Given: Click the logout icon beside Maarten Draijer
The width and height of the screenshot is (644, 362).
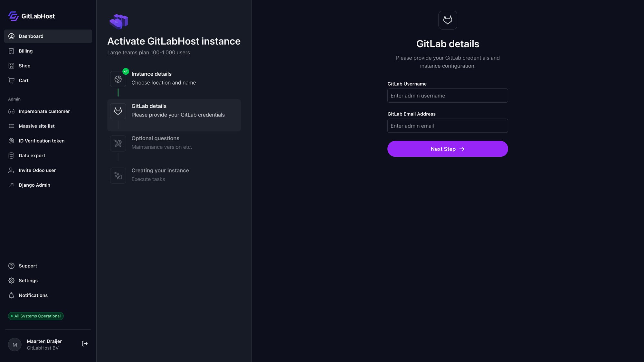Looking at the screenshot, I should click(85, 343).
